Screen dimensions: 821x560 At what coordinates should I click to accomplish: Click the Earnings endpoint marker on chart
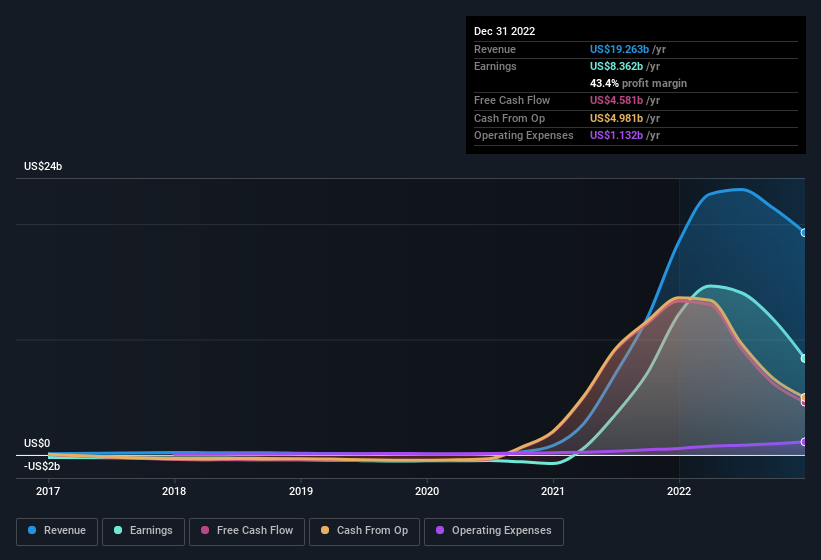click(804, 359)
